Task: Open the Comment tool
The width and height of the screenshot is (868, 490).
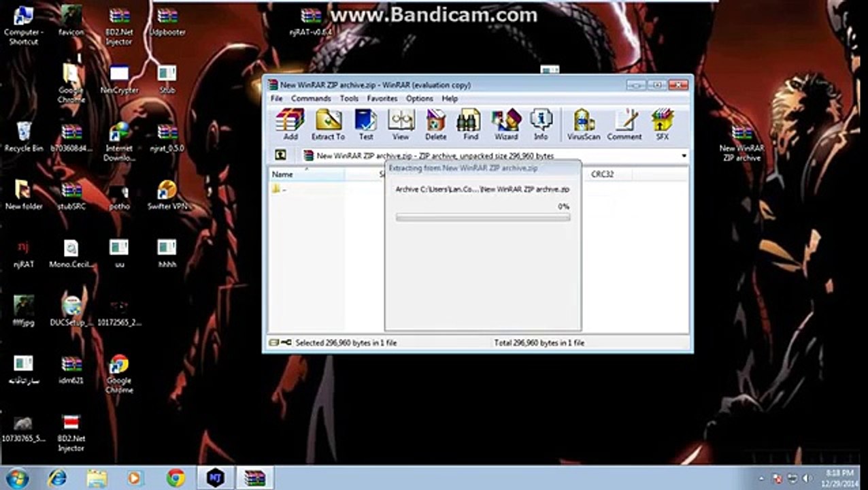Action: coord(624,125)
